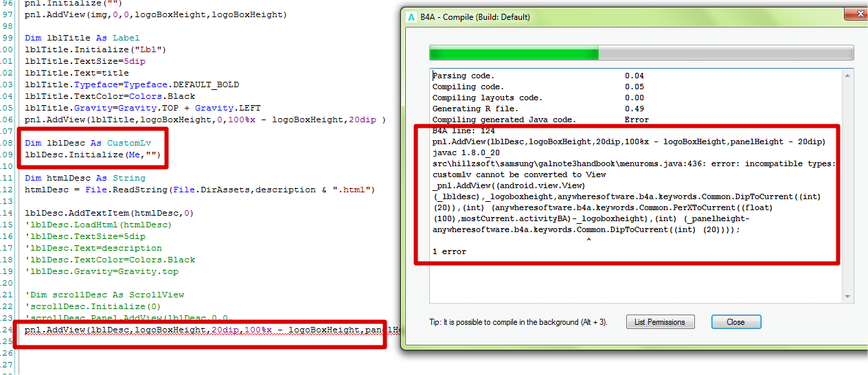Click code line pnl.AddView(img,0,0,logoBoxHeight...)
The width and height of the screenshot is (868, 375).
[x=156, y=14]
